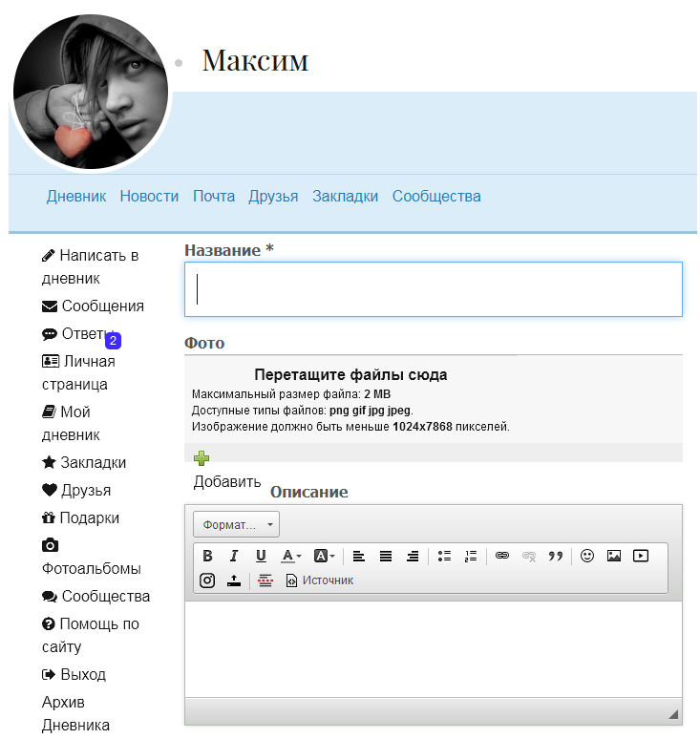700x739 pixels.
Task: Insert a block quote
Action: (556, 556)
